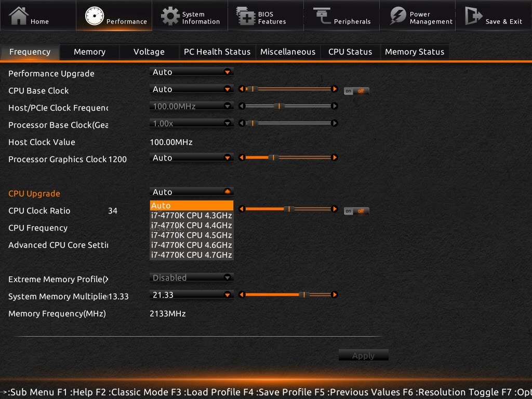This screenshot has width=532, height=399.
Task: Click the Host/PCIe Clock Frequency slider handle
Action: pos(279,106)
